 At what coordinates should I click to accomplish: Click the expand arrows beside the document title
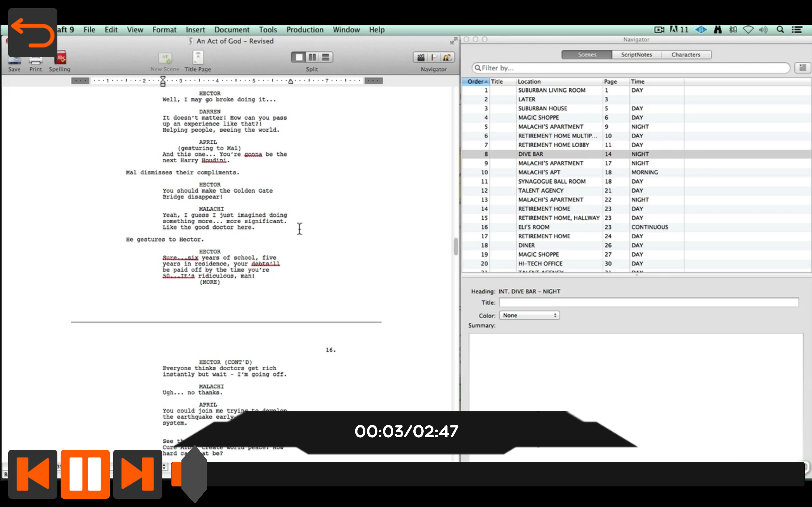[454, 40]
